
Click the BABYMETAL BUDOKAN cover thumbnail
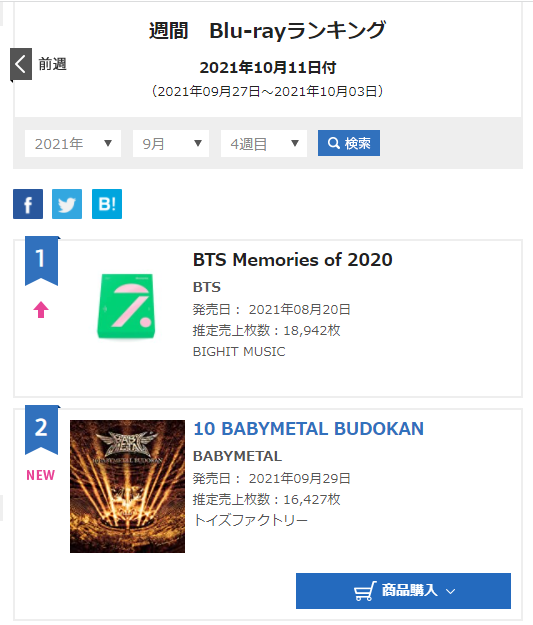click(128, 486)
